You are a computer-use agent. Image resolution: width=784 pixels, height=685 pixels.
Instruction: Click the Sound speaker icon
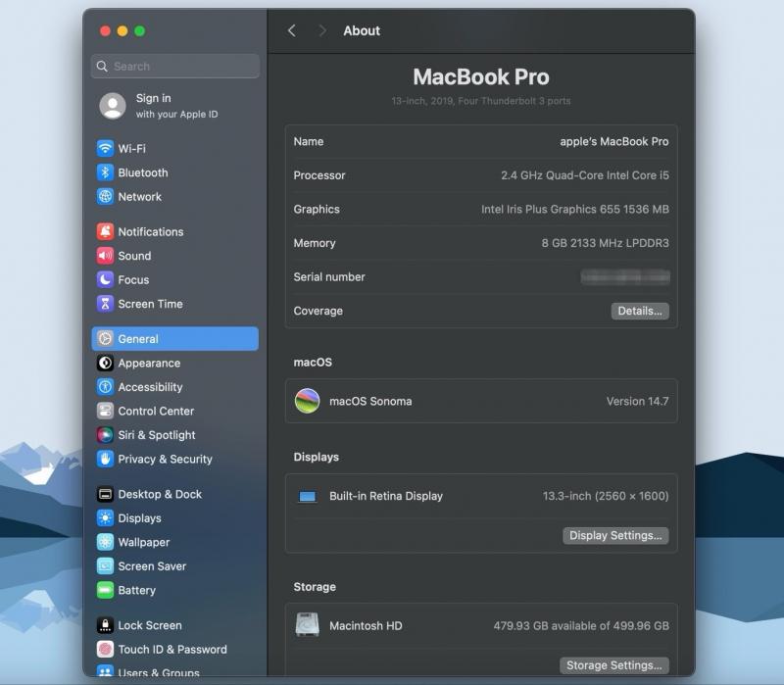105,256
